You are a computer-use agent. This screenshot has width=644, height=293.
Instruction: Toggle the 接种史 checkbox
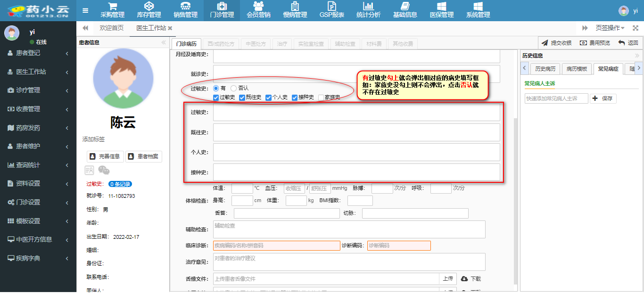pyautogui.click(x=295, y=98)
